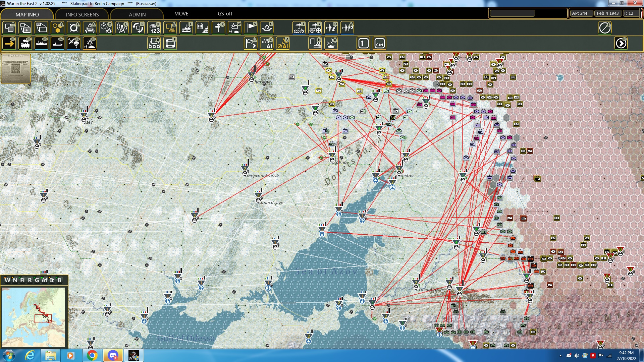Open the INFO SCREENS tab
Image resolution: width=644 pixels, height=362 pixels.
82,14
